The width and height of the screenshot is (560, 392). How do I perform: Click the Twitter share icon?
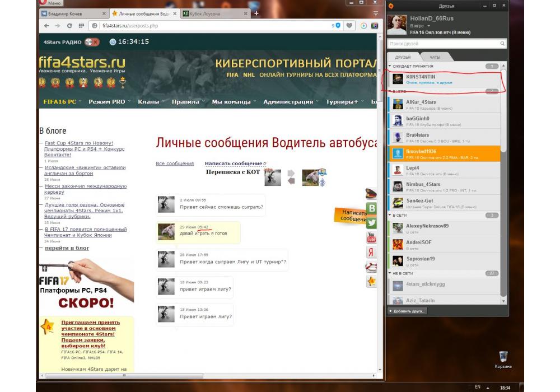point(371,223)
